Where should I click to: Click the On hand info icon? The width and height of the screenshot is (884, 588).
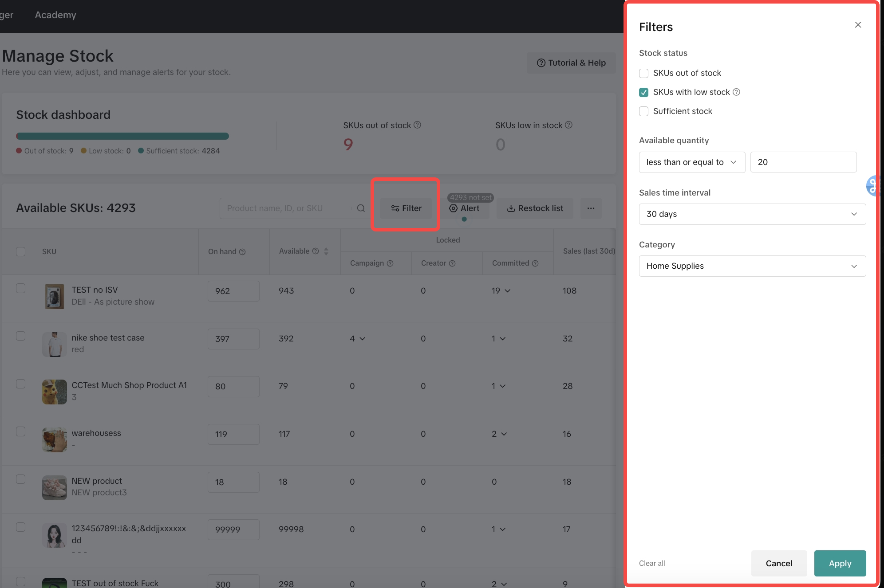point(242,252)
